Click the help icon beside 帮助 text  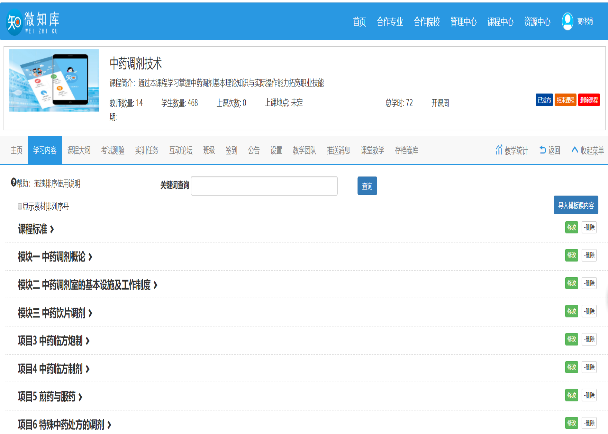[13, 183]
